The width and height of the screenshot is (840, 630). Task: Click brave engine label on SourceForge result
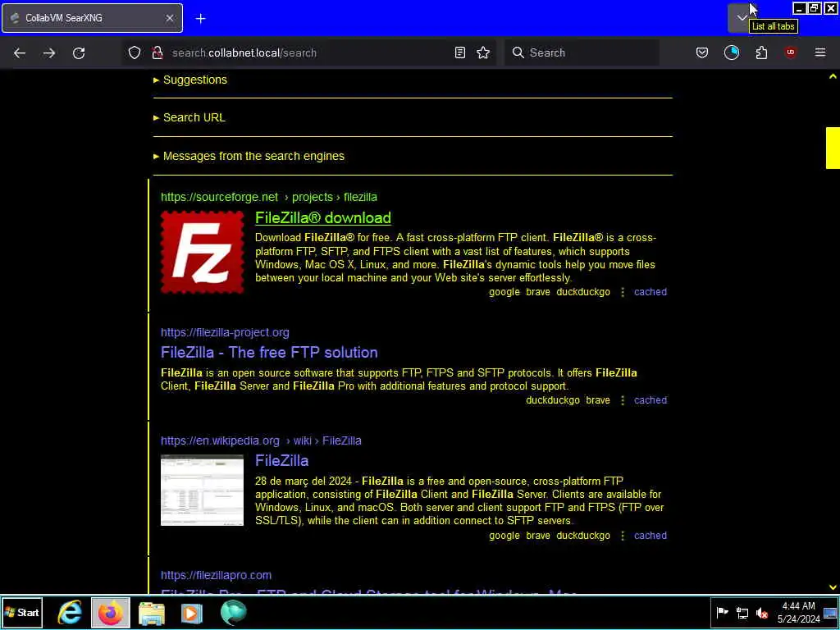coord(538,292)
